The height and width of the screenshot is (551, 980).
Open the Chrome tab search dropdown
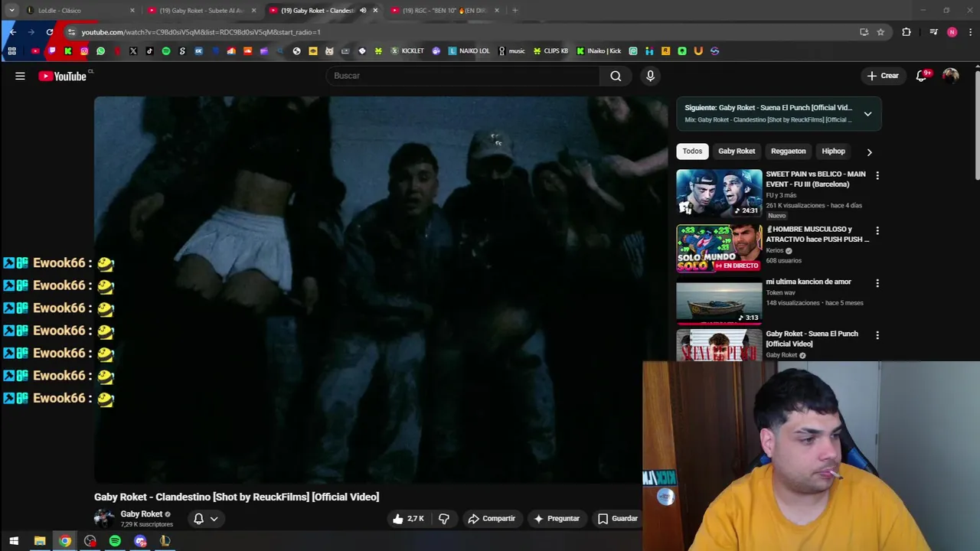point(11,11)
